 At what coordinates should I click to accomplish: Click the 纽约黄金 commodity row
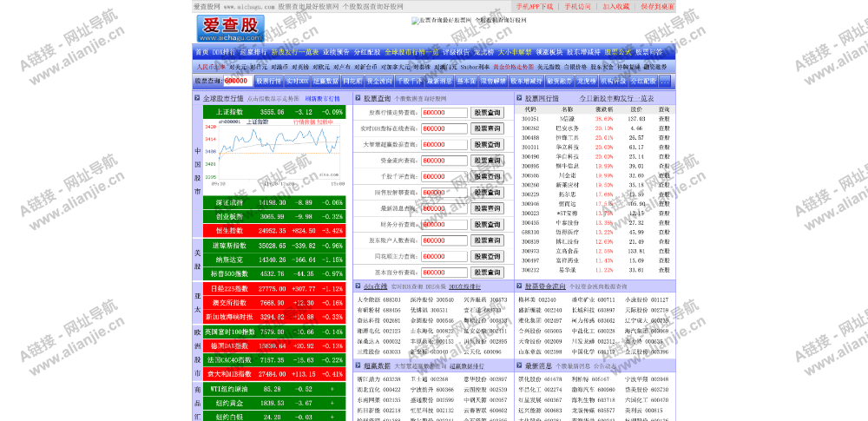tap(274, 403)
